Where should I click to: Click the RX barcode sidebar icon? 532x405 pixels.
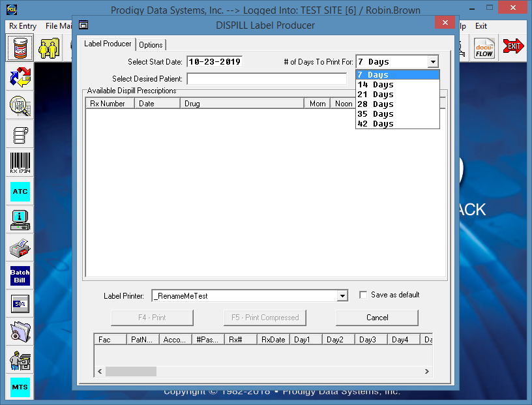point(20,163)
